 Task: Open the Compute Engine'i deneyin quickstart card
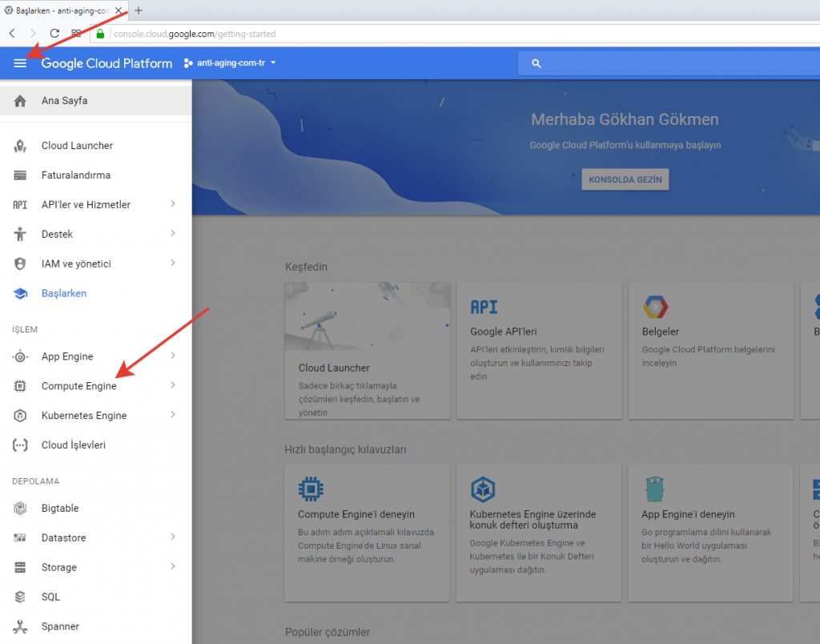367,533
